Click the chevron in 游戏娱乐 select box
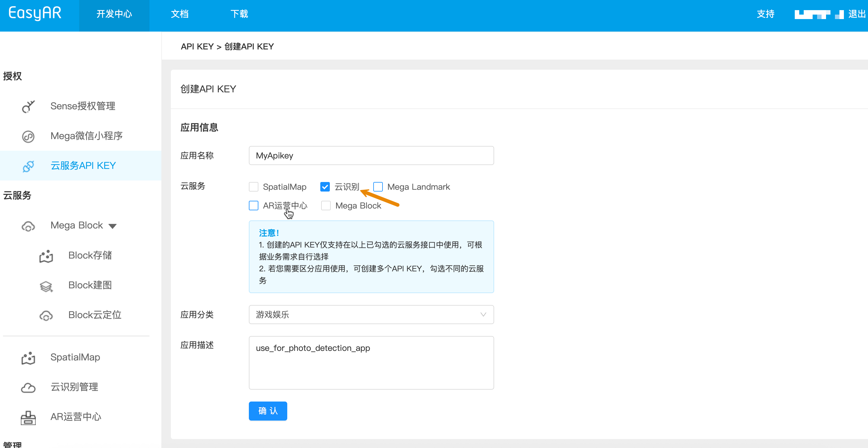868x448 pixels. click(x=483, y=315)
